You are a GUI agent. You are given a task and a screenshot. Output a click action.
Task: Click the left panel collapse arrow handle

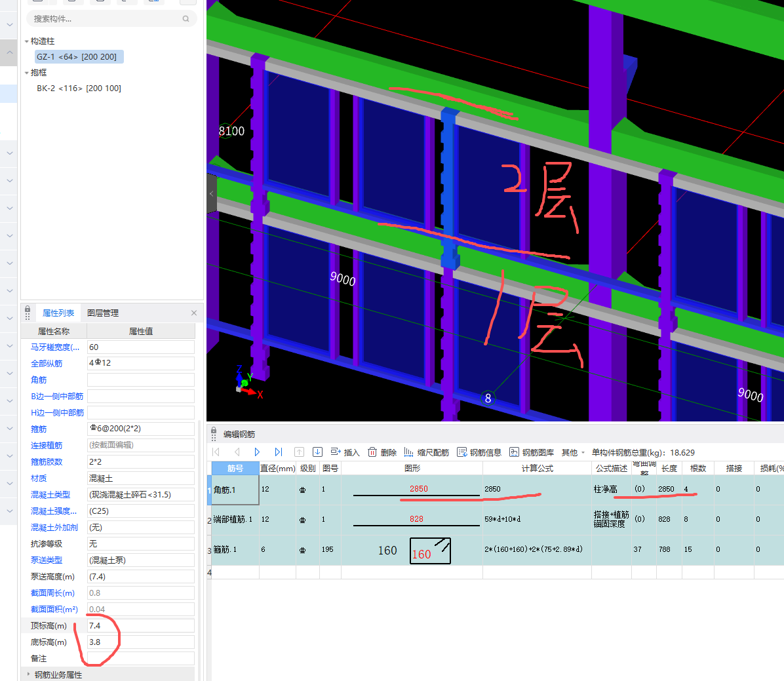pos(212,193)
